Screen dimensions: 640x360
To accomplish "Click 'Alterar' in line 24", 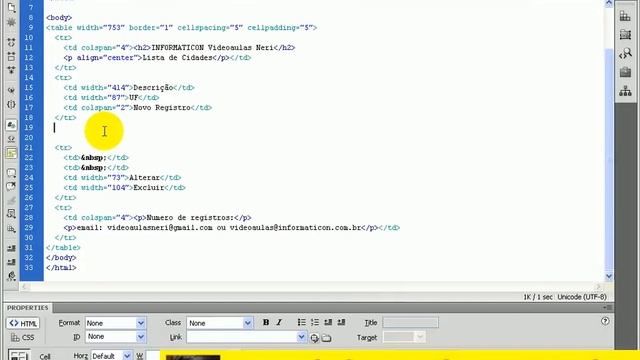I will coord(144,178).
